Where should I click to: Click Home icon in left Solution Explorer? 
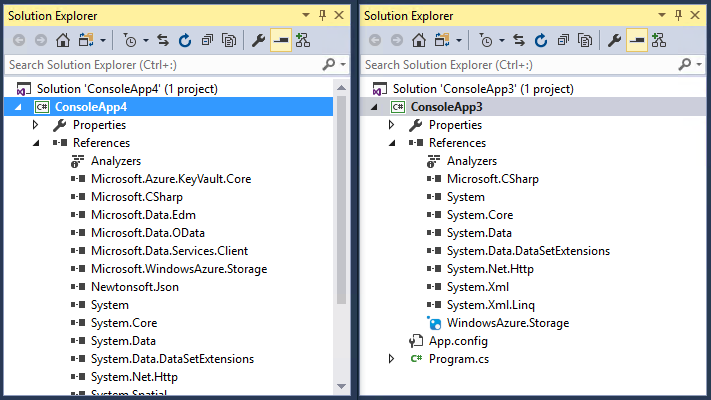[x=63, y=40]
